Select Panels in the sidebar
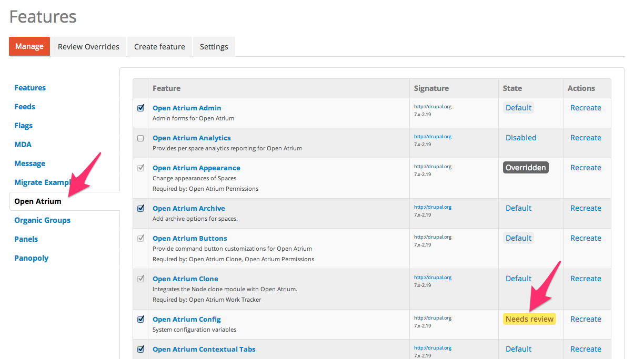This screenshot has height=359, width=644. pyautogui.click(x=26, y=239)
